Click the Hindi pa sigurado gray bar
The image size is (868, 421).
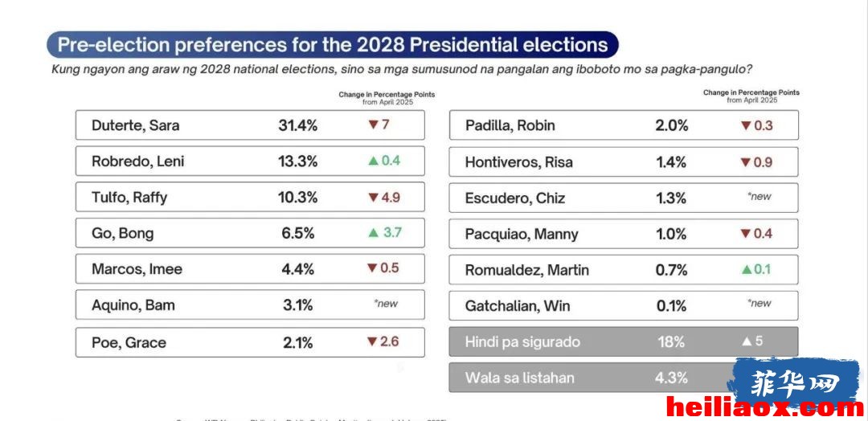point(624,341)
